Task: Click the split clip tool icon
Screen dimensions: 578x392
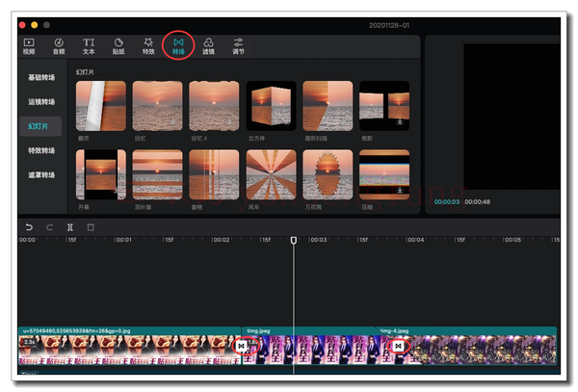Action: click(70, 227)
